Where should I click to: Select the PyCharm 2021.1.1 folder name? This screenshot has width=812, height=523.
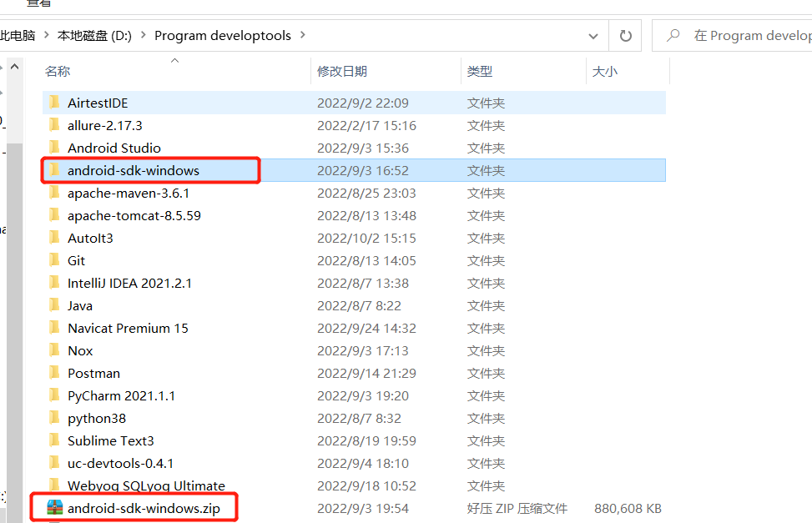tap(121, 395)
